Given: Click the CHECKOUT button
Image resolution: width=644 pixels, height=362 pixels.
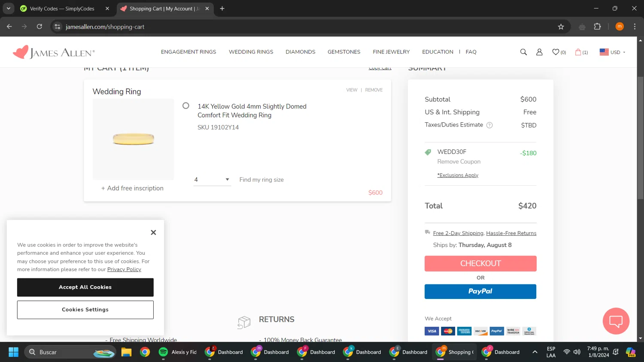Looking at the screenshot, I should point(480,263).
